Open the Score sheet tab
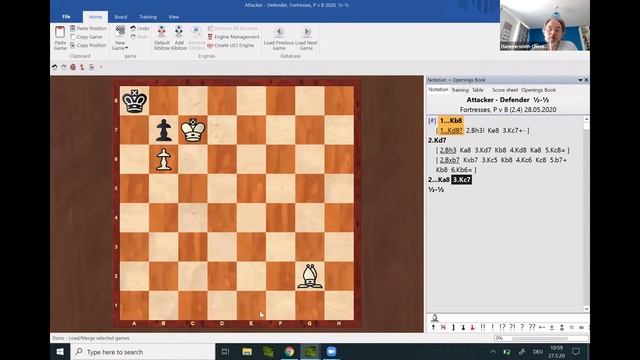 tap(504, 90)
